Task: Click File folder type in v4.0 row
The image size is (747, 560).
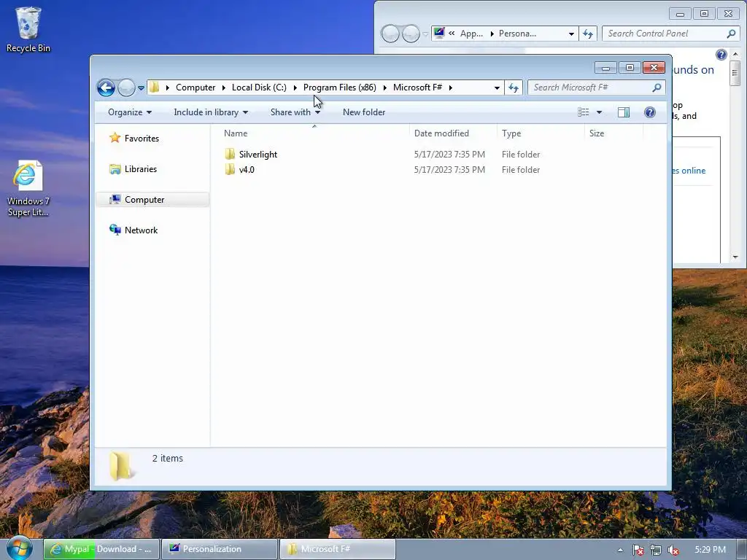Action: pyautogui.click(x=521, y=170)
